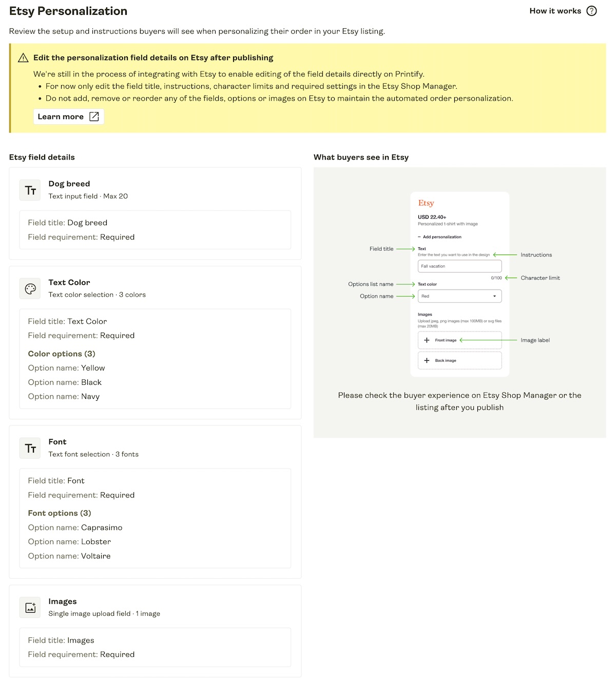The height and width of the screenshot is (683, 616).
Task: Click 'Text color selection · 3 colors' subtitle
Action: tap(97, 295)
